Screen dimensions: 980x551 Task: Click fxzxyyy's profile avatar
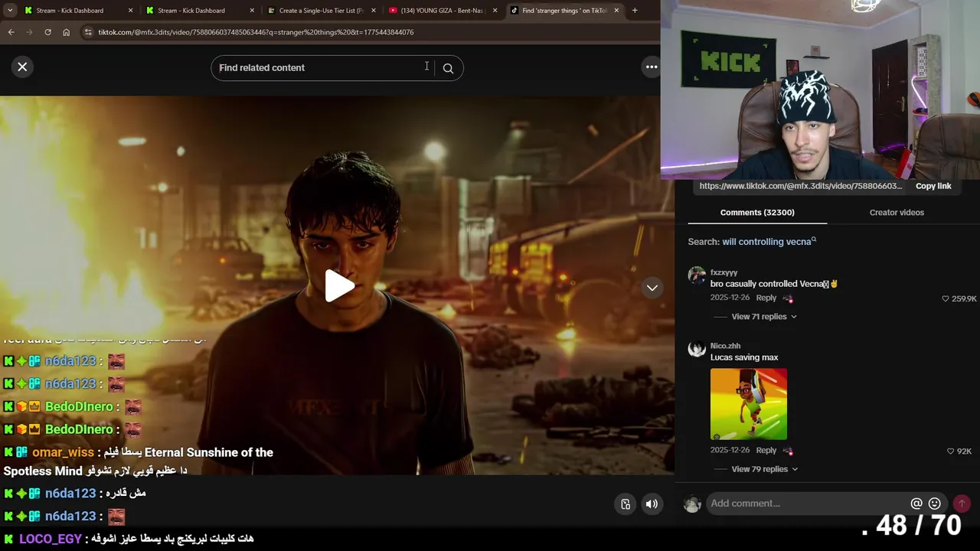click(x=697, y=275)
